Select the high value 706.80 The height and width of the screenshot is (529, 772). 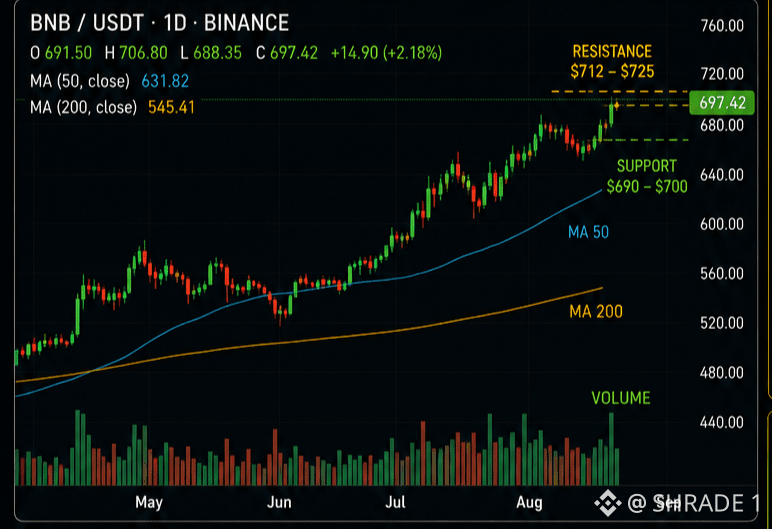143,53
